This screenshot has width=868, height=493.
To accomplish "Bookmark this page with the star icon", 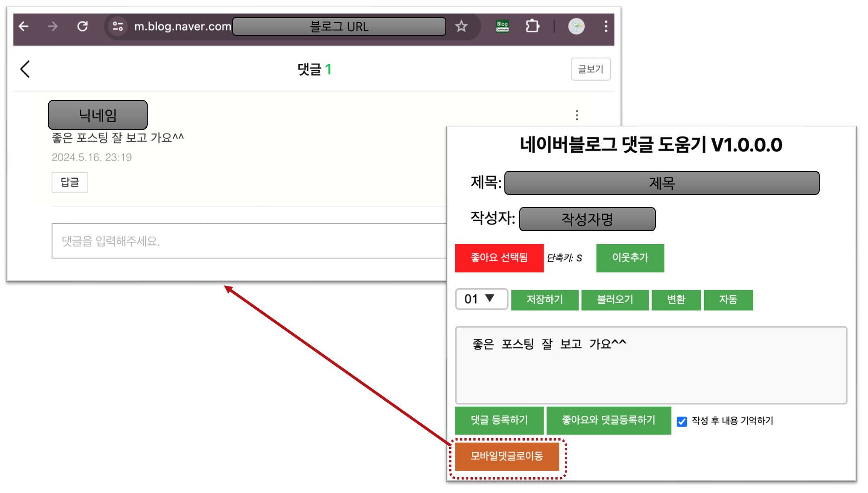I will point(461,26).
